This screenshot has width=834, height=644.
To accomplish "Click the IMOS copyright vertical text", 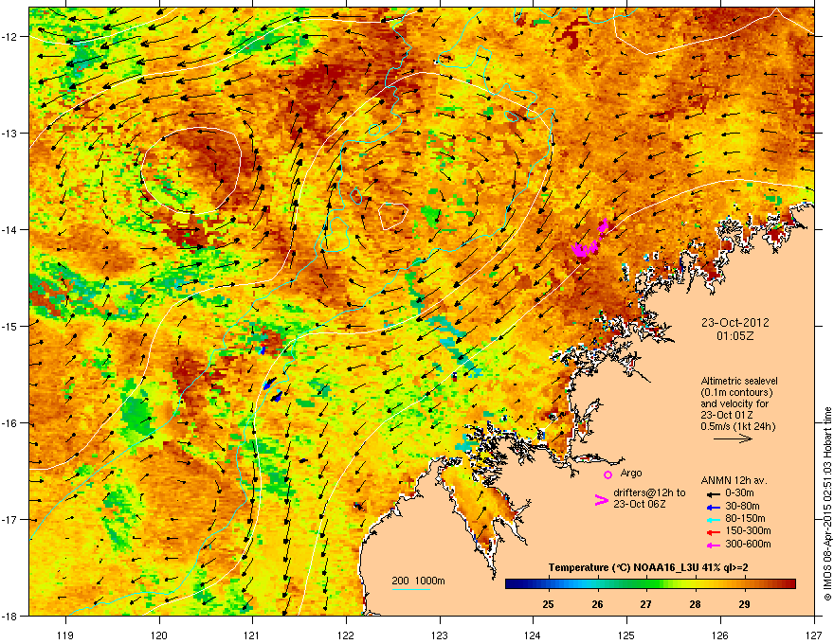I will coord(827,504).
